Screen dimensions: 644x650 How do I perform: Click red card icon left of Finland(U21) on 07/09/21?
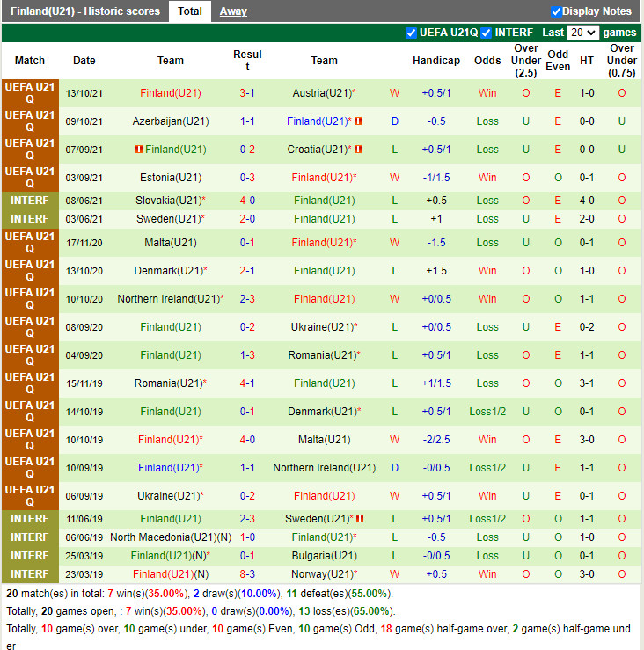point(138,150)
